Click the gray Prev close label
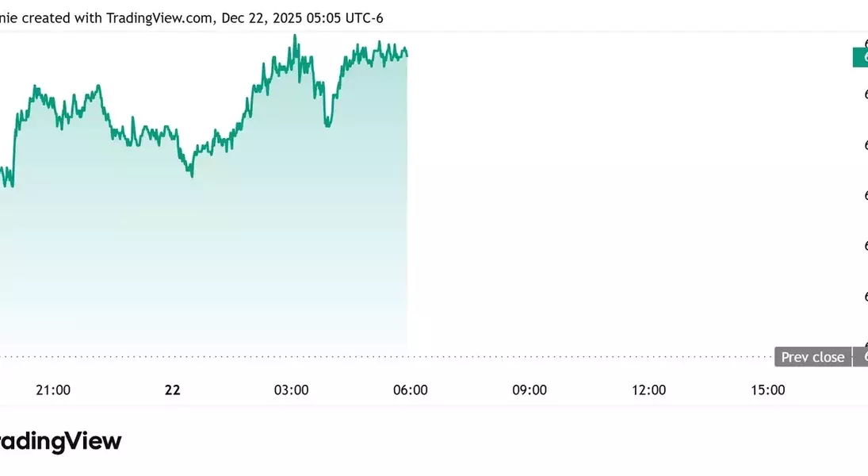Screen dimensions: 868x476 click(813, 357)
